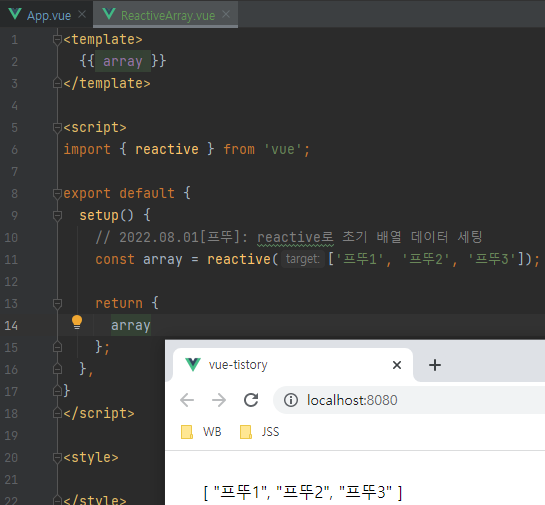Screen dimensions: 545x505
Task: Click the fold end marker on line 15
Action: tap(57, 347)
